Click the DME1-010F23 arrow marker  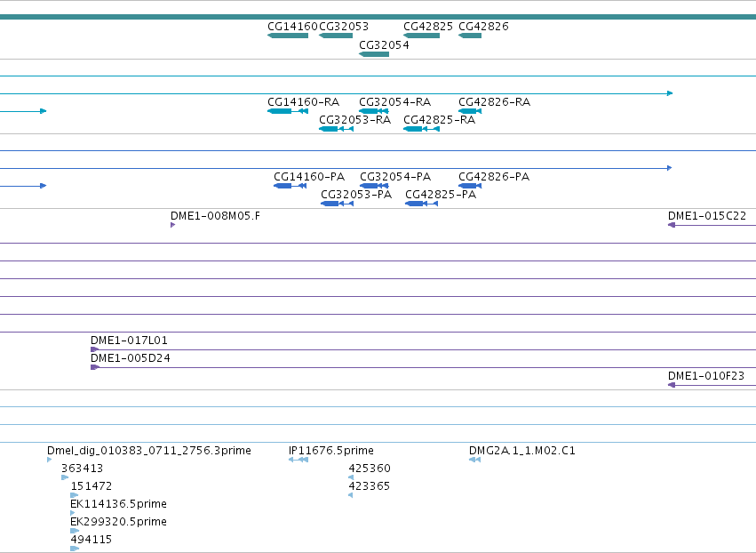tap(671, 385)
